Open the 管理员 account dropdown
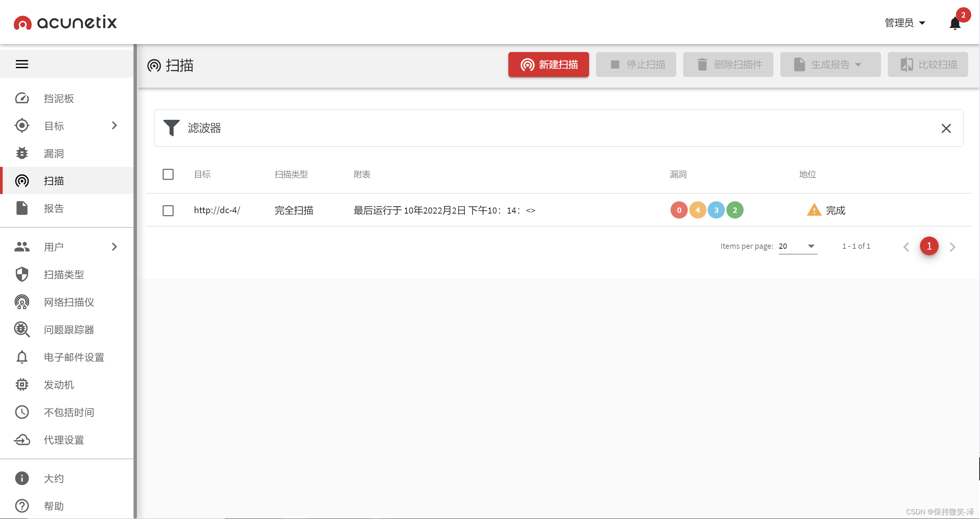 click(905, 23)
